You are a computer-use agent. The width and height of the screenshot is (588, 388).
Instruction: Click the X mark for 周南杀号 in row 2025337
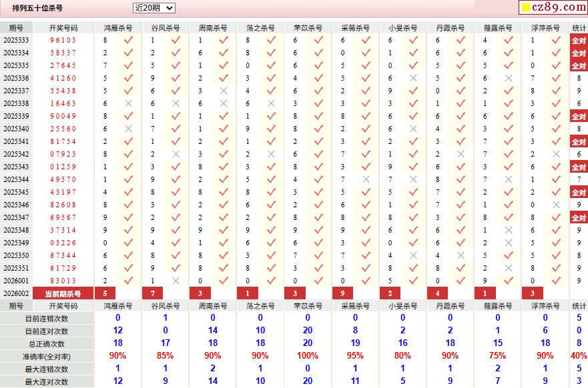[x=224, y=91]
